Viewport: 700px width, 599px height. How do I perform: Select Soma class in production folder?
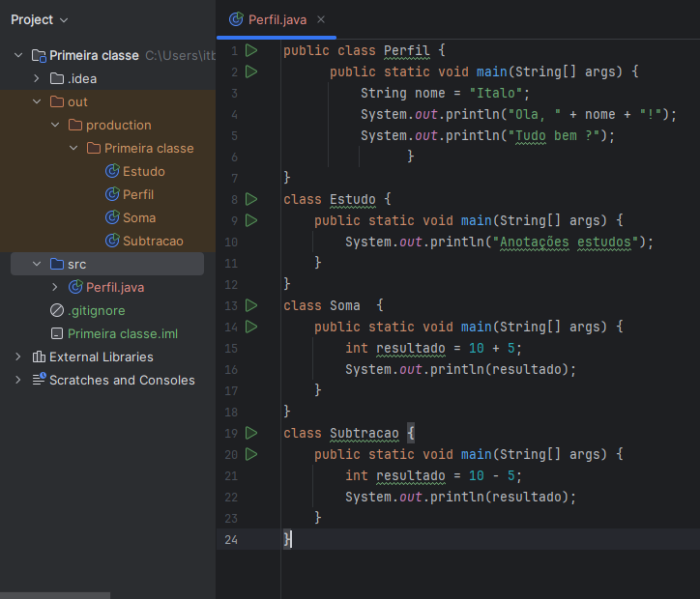(138, 217)
